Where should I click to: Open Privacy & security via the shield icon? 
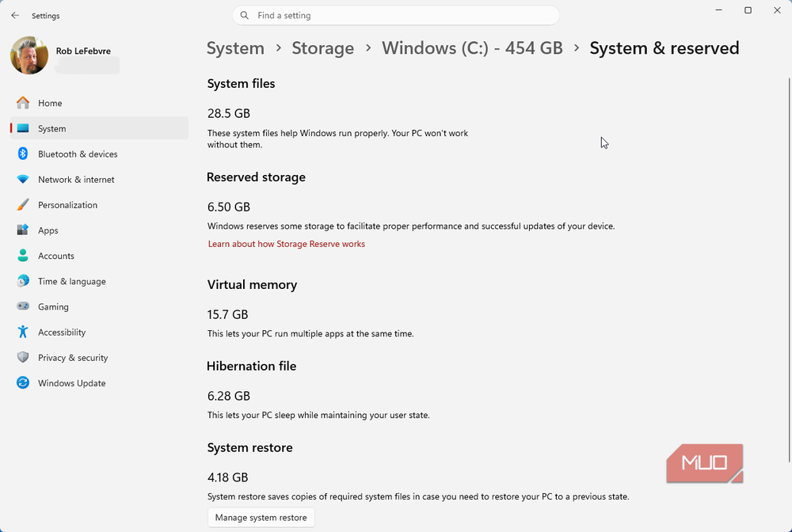[24, 357]
